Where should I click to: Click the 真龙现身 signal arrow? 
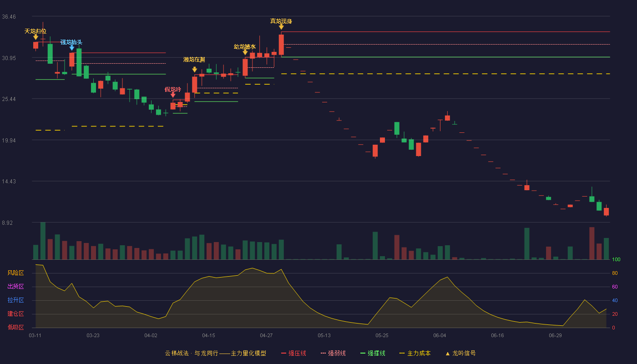click(281, 27)
